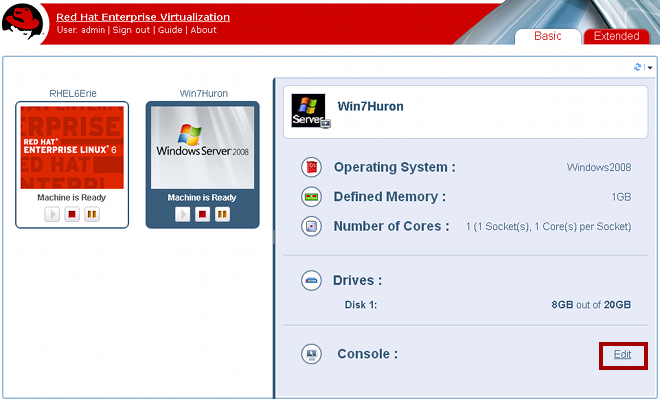This screenshot has width=660, height=401.
Task: Click the refresh icon in the panel corner
Action: click(638, 67)
